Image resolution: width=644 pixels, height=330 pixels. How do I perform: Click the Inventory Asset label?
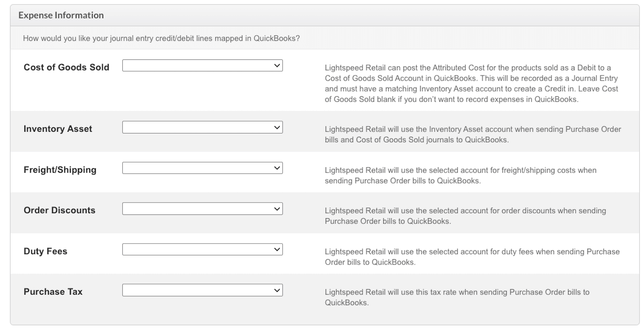click(x=58, y=129)
